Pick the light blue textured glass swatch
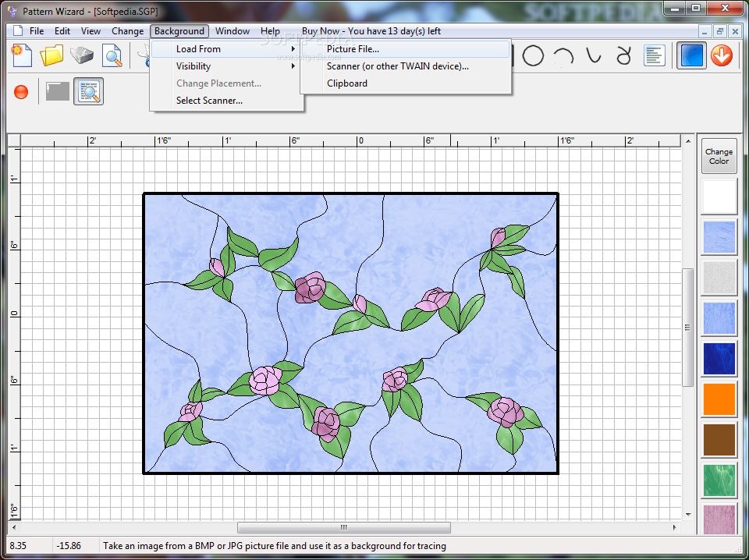The image size is (749, 560). 719,237
